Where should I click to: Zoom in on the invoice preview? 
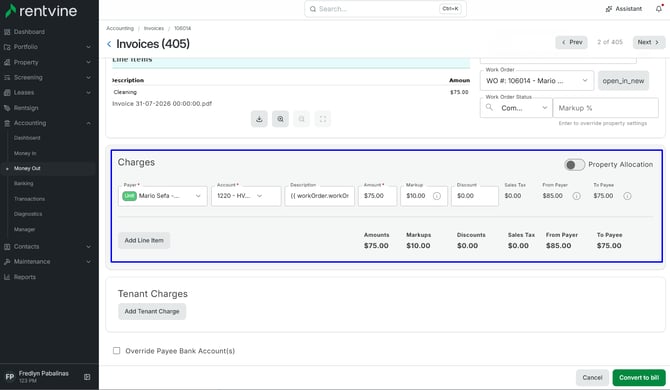(x=280, y=119)
